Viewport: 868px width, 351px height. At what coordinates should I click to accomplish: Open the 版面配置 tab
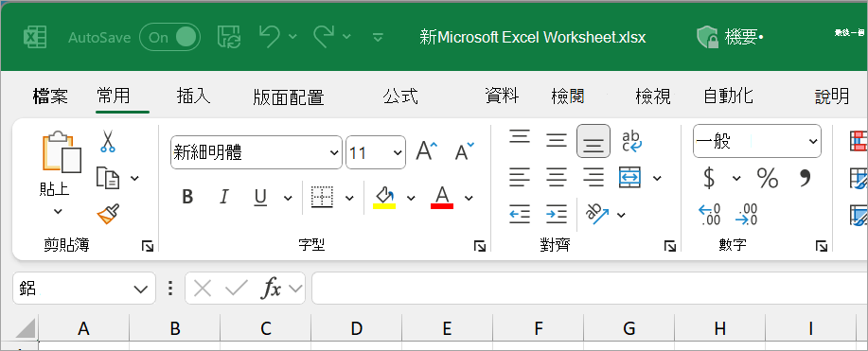point(288,97)
